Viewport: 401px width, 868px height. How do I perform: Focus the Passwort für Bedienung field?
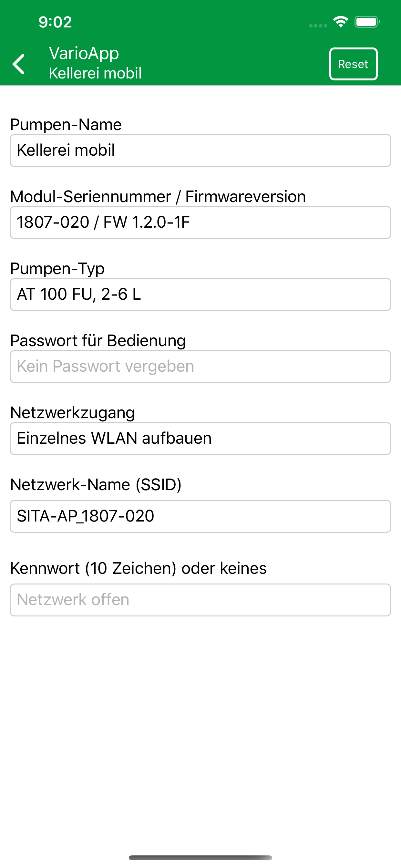(200, 366)
